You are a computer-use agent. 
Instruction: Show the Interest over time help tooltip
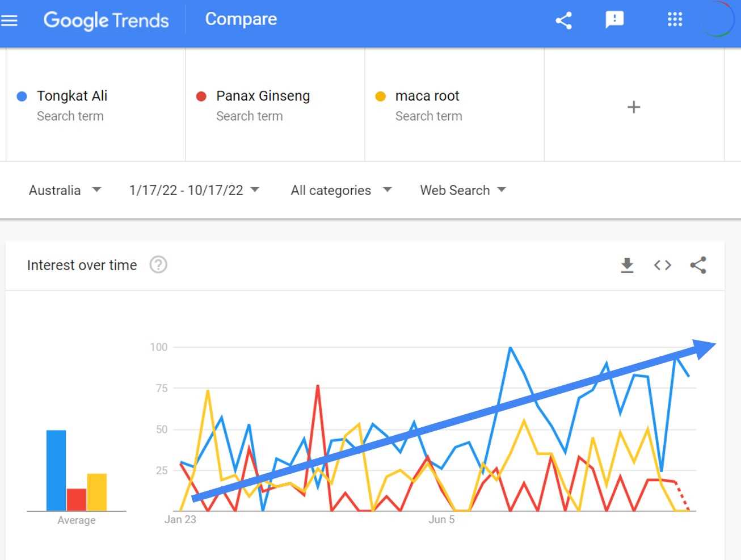tap(158, 265)
